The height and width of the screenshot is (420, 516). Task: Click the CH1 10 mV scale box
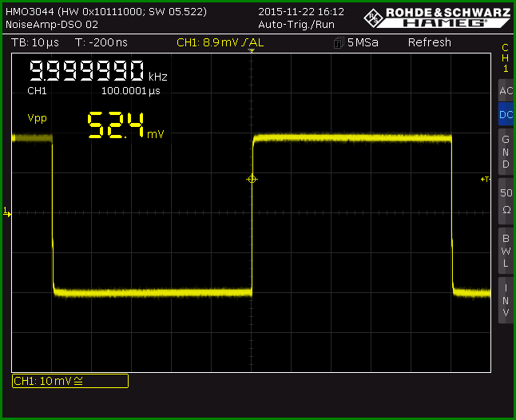[x=70, y=381]
